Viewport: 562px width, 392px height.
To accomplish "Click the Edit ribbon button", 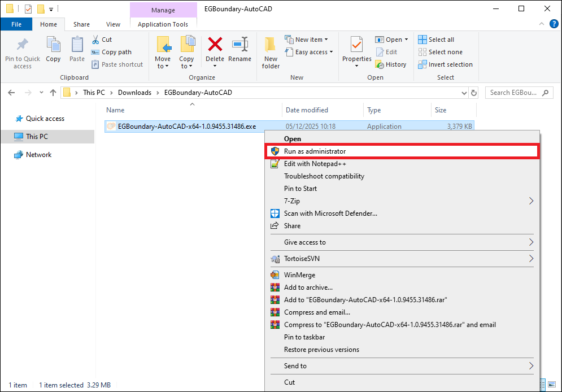I will click(x=386, y=52).
